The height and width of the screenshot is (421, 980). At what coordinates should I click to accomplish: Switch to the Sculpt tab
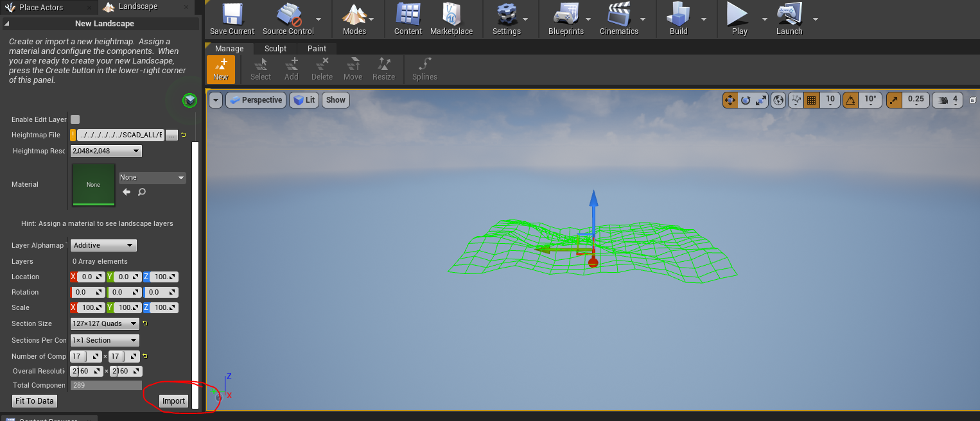click(276, 49)
